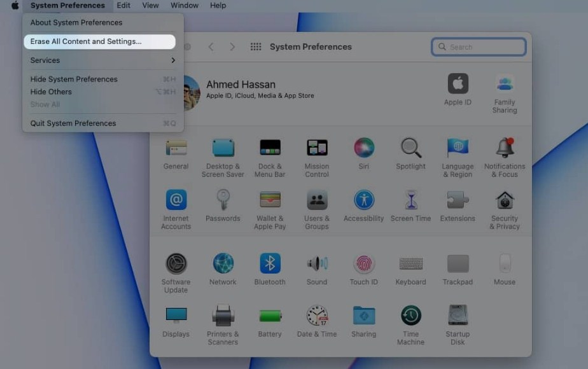
Task: Open Network preferences
Action: pos(223,269)
